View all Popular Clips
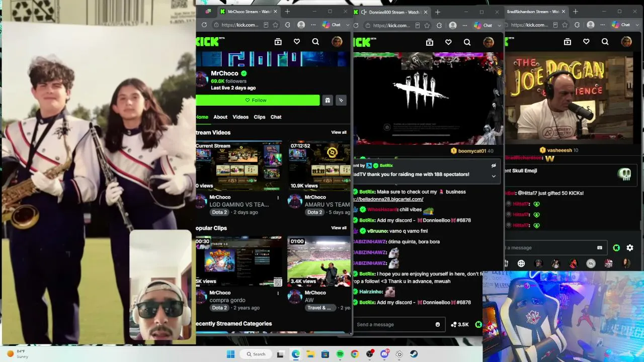The image size is (644, 362). point(339,228)
